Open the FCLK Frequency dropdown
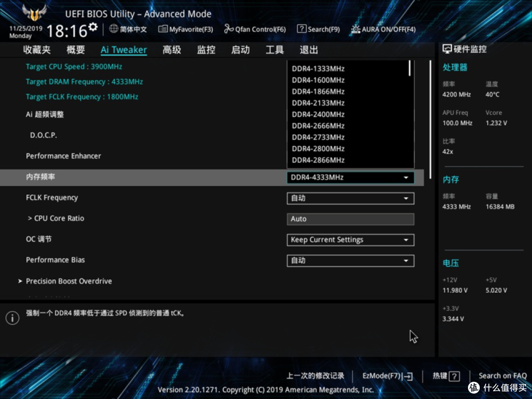Image resolution: width=532 pixels, height=399 pixels. click(x=351, y=198)
